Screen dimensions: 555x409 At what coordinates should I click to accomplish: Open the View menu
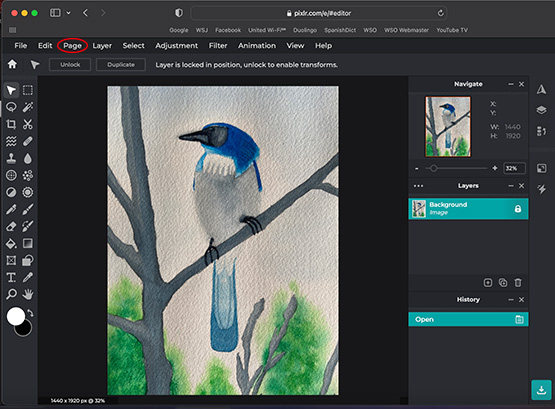point(295,46)
